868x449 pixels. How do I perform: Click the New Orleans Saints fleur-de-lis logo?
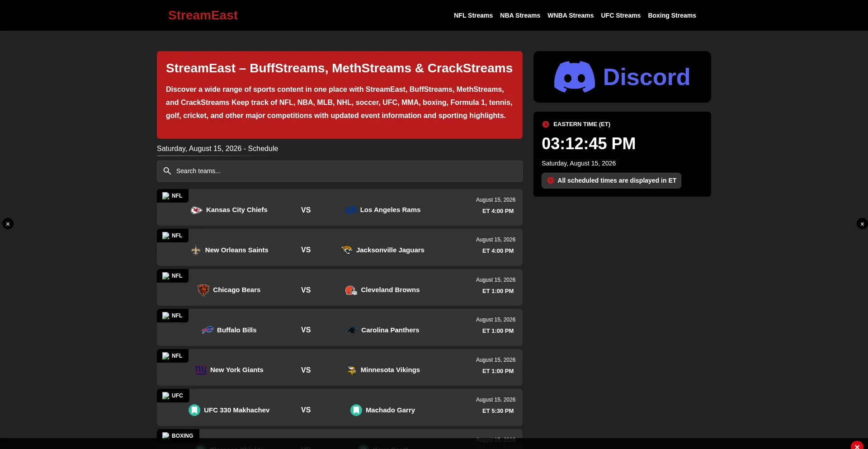(x=196, y=250)
